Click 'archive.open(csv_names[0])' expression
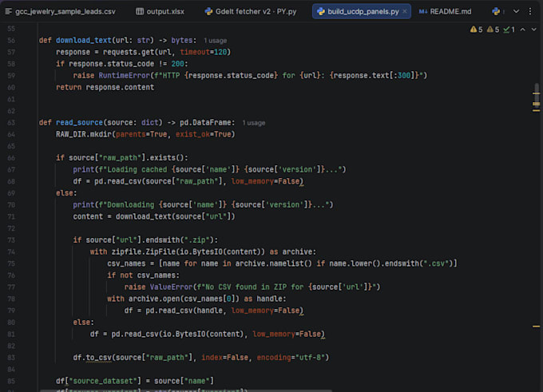The image size is (543, 392). [184, 299]
